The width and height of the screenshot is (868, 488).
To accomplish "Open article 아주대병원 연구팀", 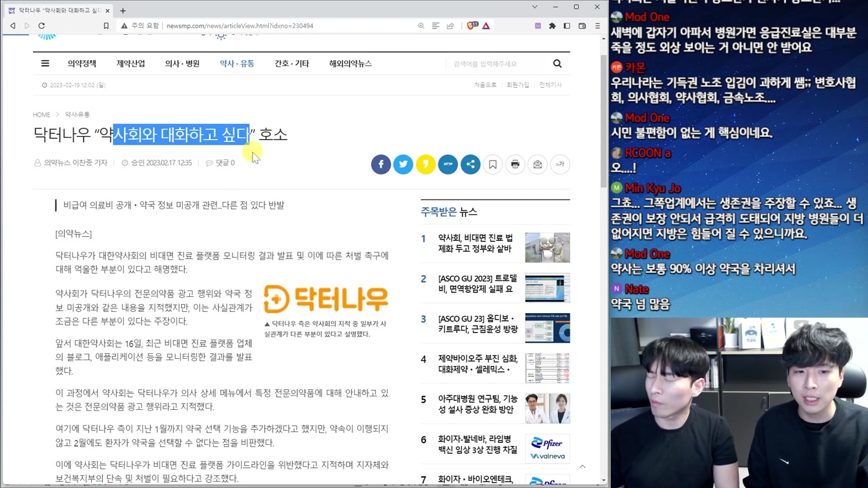I will (x=478, y=405).
